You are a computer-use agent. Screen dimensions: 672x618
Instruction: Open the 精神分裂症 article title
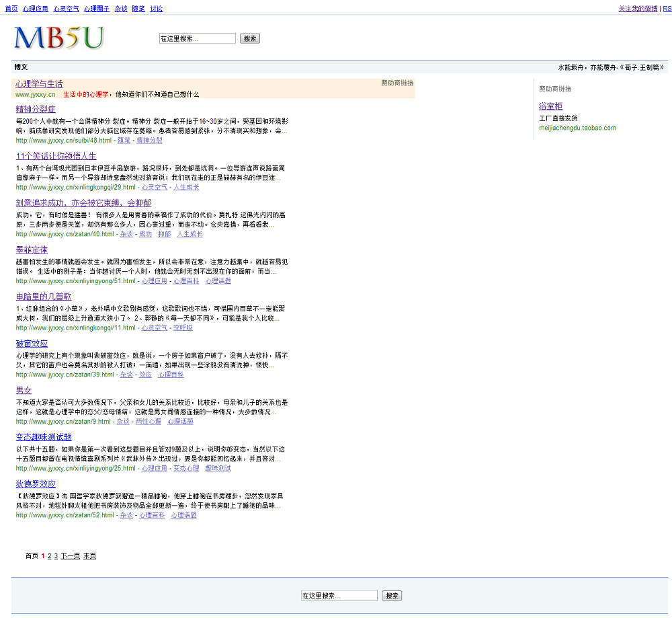pos(36,109)
